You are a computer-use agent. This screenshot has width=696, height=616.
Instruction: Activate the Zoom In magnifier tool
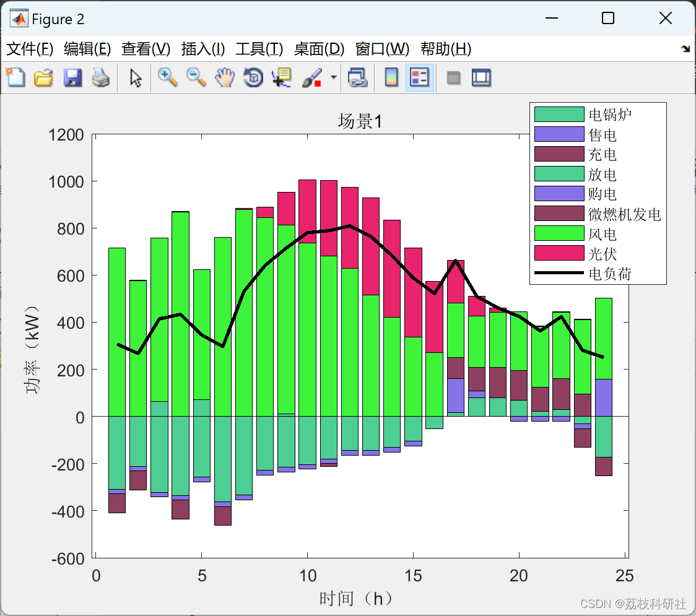pyautogui.click(x=167, y=77)
